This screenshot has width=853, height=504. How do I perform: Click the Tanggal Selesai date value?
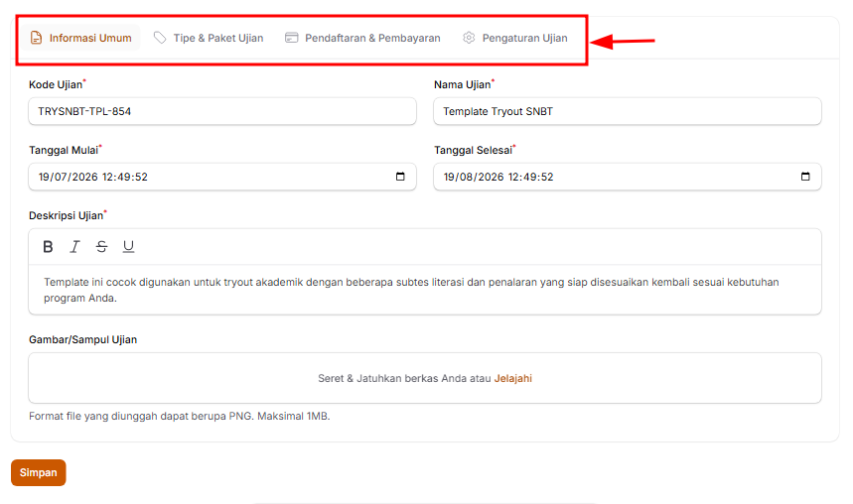[498, 177]
